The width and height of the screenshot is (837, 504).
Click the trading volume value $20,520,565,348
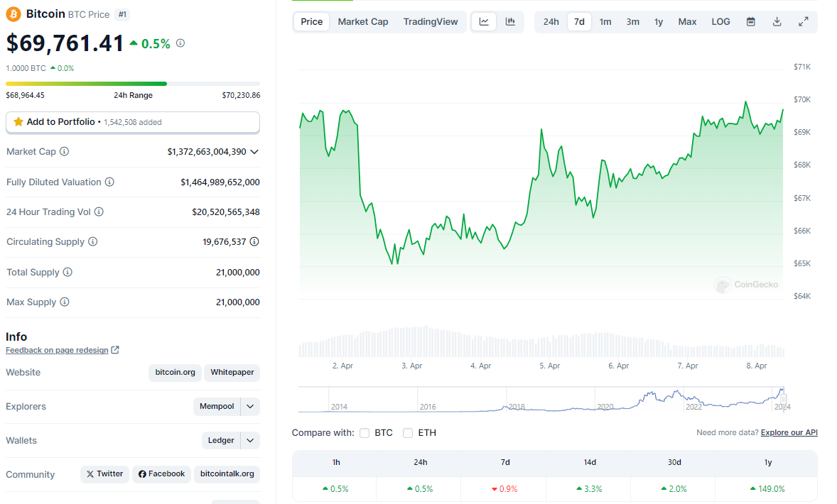pos(226,212)
